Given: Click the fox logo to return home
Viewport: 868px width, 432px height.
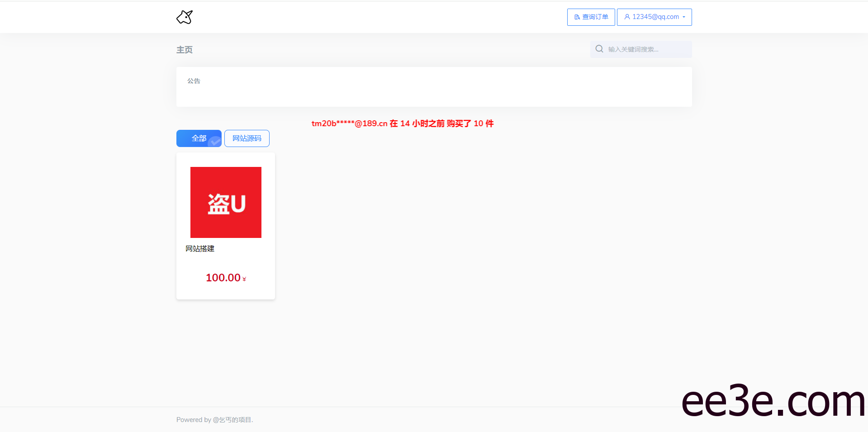Looking at the screenshot, I should [184, 17].
